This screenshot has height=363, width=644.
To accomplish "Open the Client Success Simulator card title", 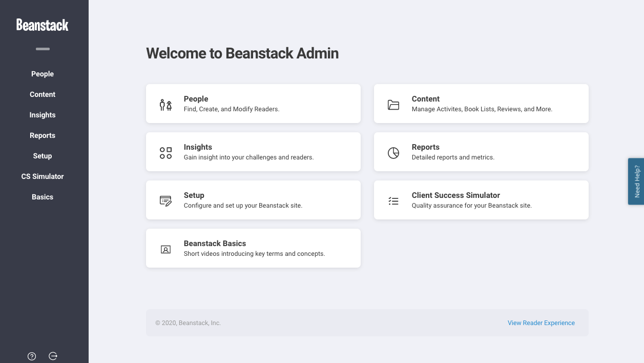I will (x=456, y=195).
